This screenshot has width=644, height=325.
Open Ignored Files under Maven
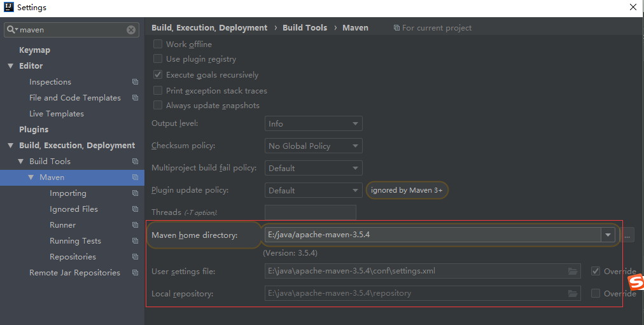(x=74, y=209)
